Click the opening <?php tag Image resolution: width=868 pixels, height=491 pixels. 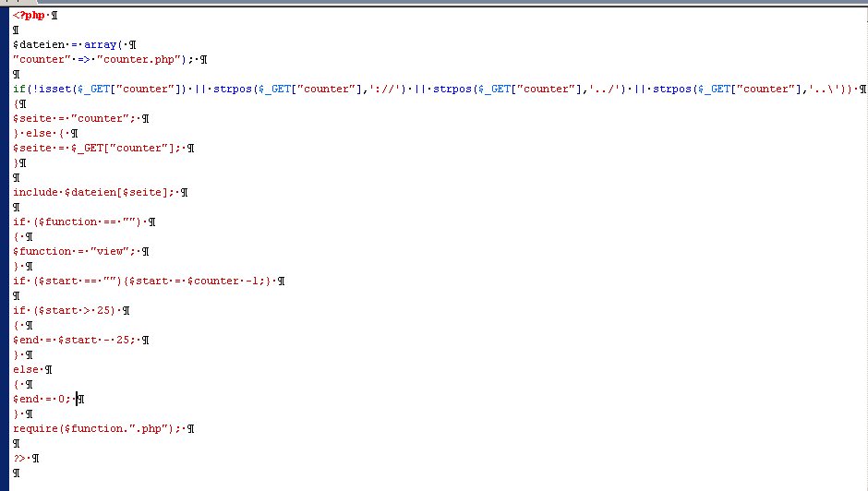[30, 15]
